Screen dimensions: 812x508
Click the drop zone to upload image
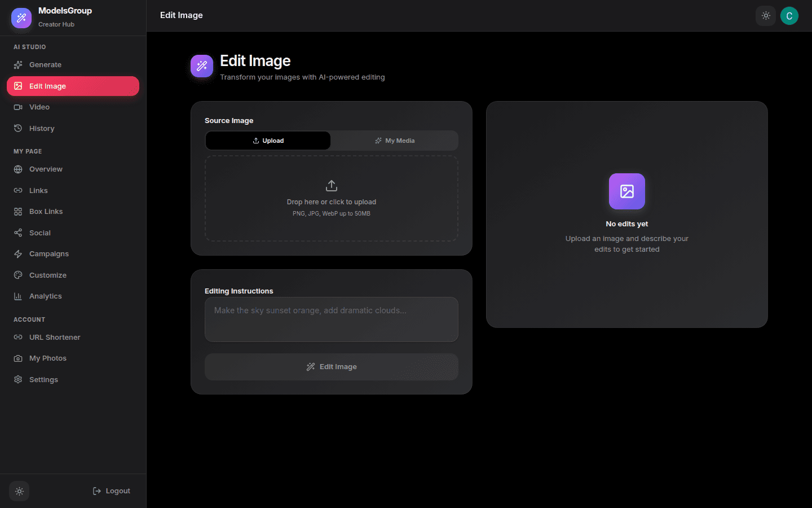pos(331,199)
